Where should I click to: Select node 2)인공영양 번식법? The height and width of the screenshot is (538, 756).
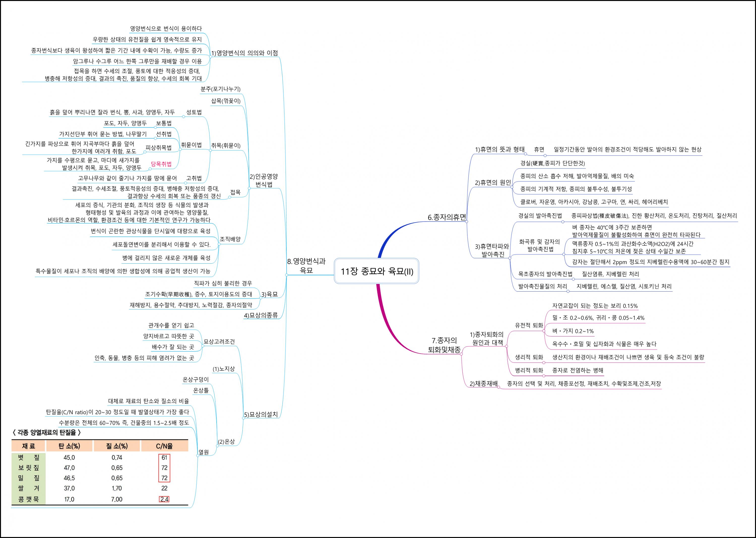click(264, 181)
